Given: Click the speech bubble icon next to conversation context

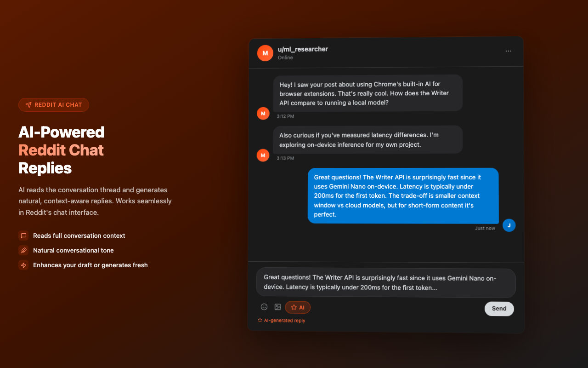Looking at the screenshot, I should pos(23,236).
